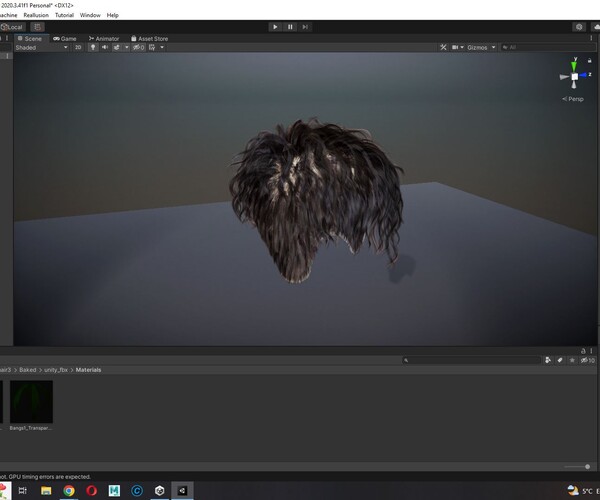600x500 pixels.
Task: Open the Cloud services icon at the top right
Action: [x=596, y=27]
